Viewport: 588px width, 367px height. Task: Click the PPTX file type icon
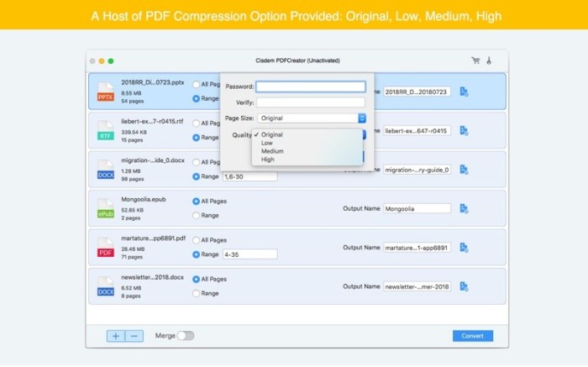(105, 92)
